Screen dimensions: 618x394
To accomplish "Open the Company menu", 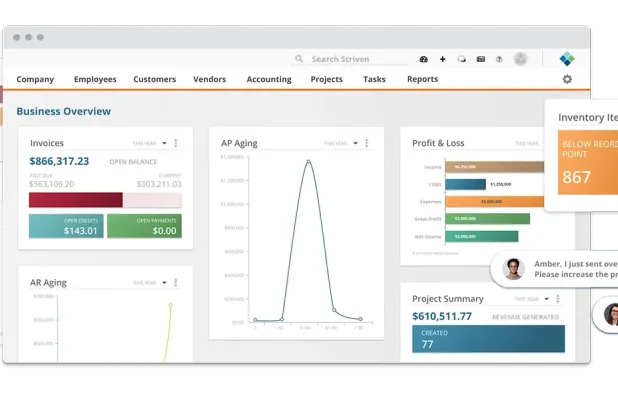I will (35, 79).
